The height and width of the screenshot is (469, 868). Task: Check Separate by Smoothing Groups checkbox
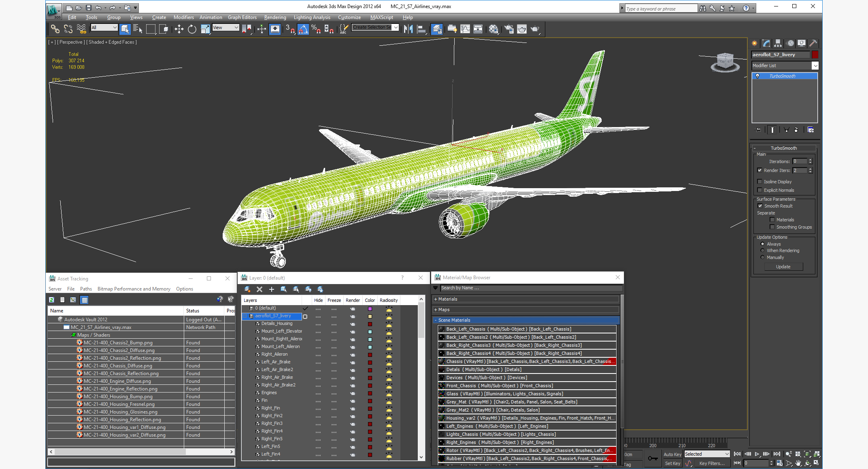coord(772,227)
